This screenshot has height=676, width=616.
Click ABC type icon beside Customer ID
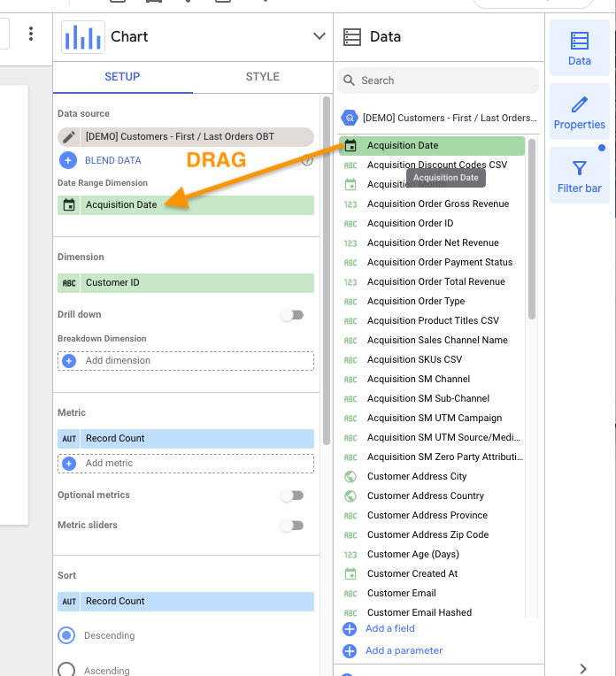[x=69, y=283]
